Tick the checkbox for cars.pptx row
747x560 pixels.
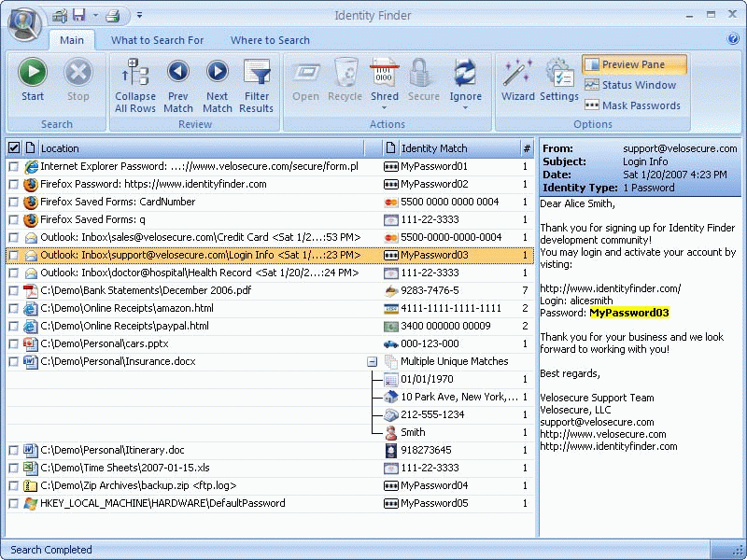[x=13, y=343]
